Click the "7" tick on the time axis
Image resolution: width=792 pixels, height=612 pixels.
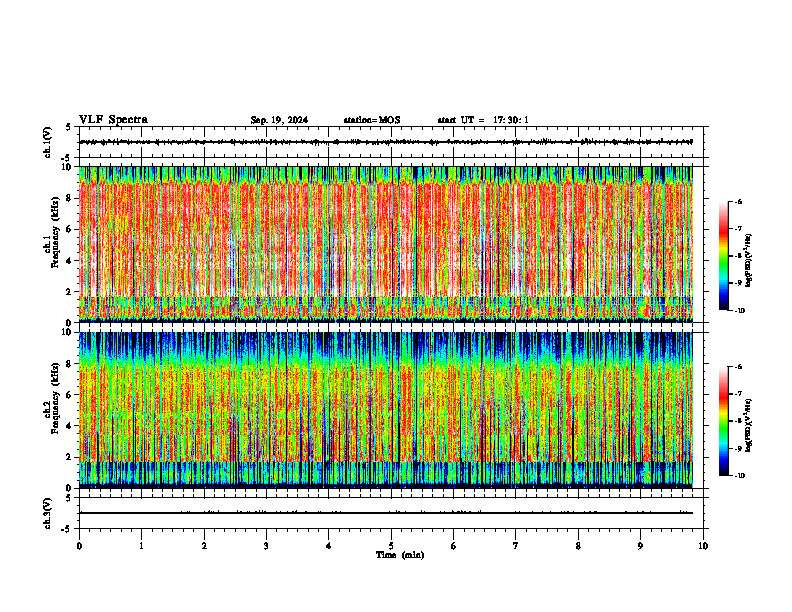pyautogui.click(x=516, y=546)
